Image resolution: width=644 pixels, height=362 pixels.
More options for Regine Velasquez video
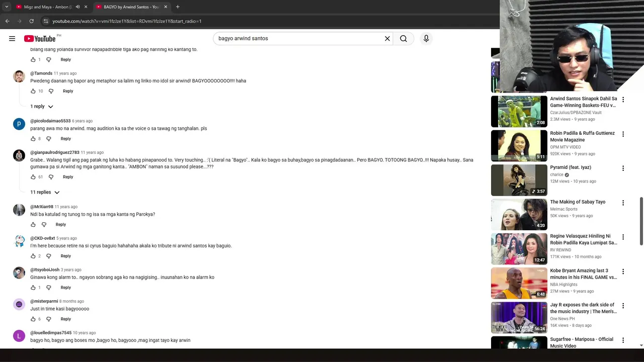point(623,237)
